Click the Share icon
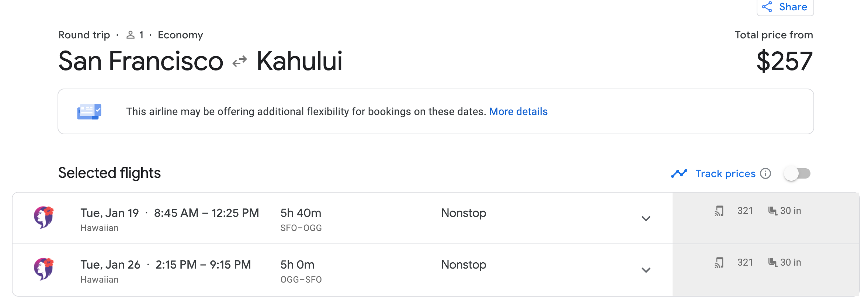The width and height of the screenshot is (868, 304). 767,7
